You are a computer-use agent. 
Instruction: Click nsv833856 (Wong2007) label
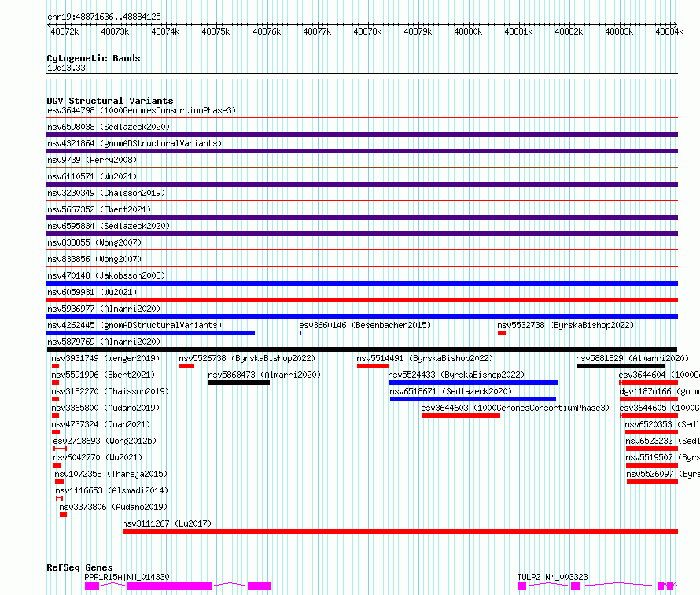(94, 259)
